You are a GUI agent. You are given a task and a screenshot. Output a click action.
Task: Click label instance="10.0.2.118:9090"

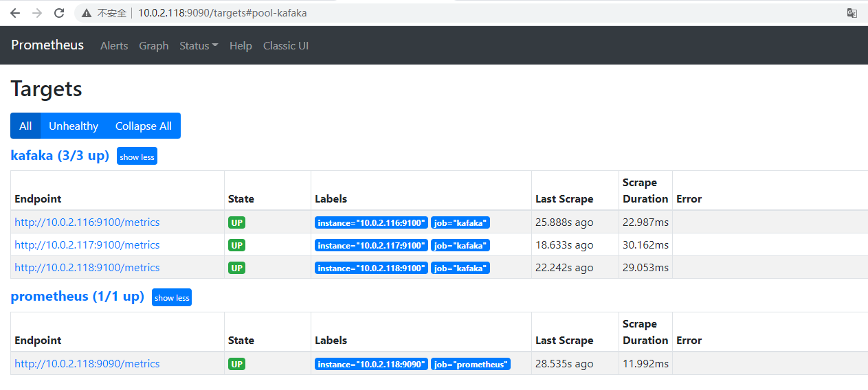[371, 364]
